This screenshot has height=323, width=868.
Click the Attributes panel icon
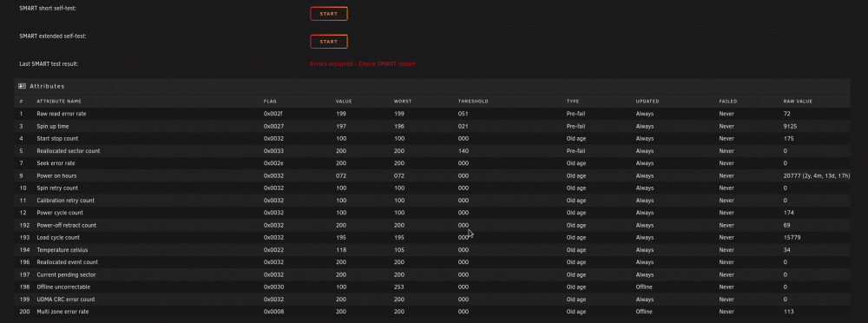tap(23, 87)
